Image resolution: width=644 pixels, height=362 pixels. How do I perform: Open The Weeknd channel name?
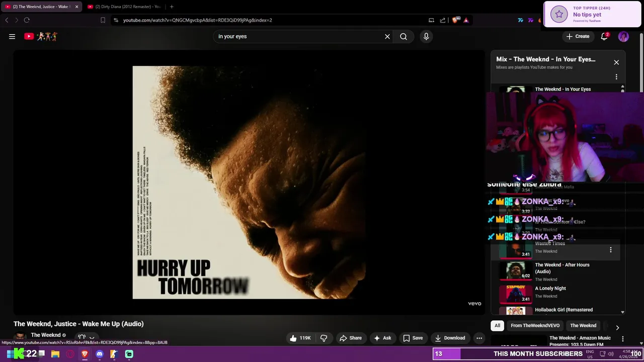click(x=46, y=335)
